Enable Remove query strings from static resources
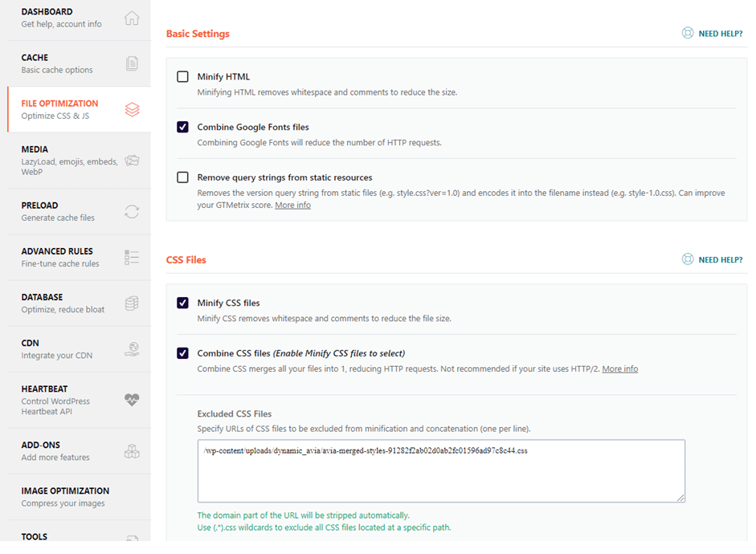This screenshot has width=756, height=554. pyautogui.click(x=182, y=177)
